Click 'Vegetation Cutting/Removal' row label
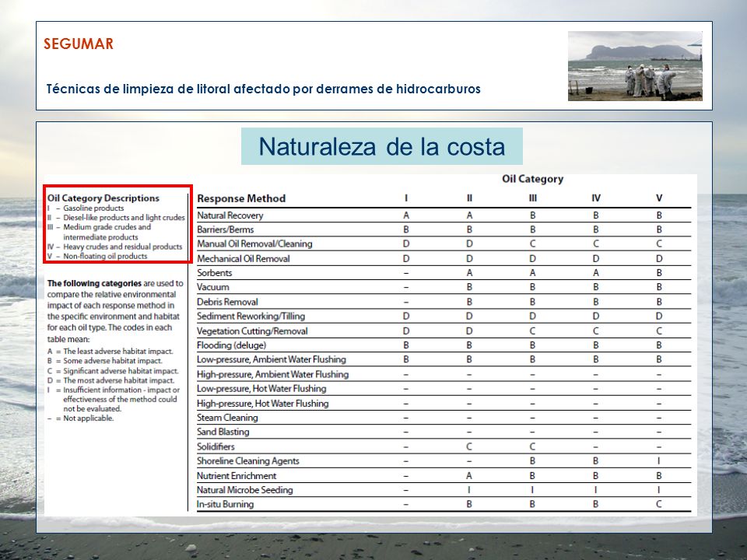 252,331
